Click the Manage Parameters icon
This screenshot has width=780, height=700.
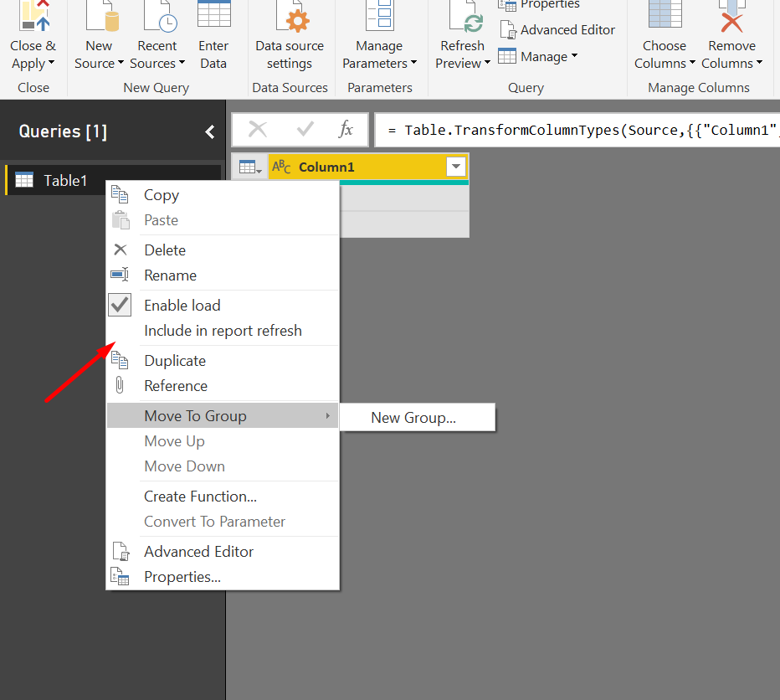(380, 15)
